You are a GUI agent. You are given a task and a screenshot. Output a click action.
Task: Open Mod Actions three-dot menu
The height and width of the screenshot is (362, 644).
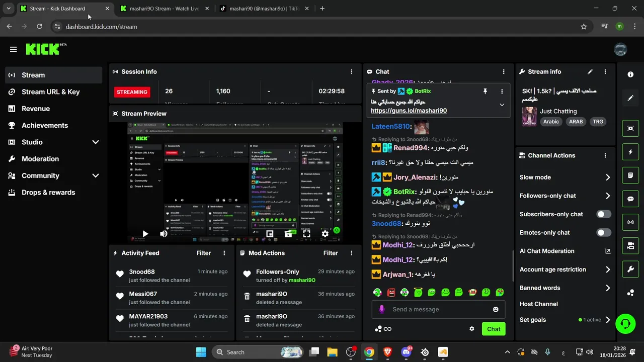(x=351, y=253)
